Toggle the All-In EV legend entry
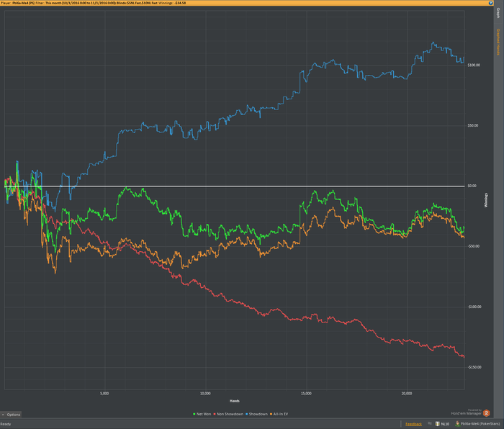This screenshot has width=504, height=429. point(279,414)
